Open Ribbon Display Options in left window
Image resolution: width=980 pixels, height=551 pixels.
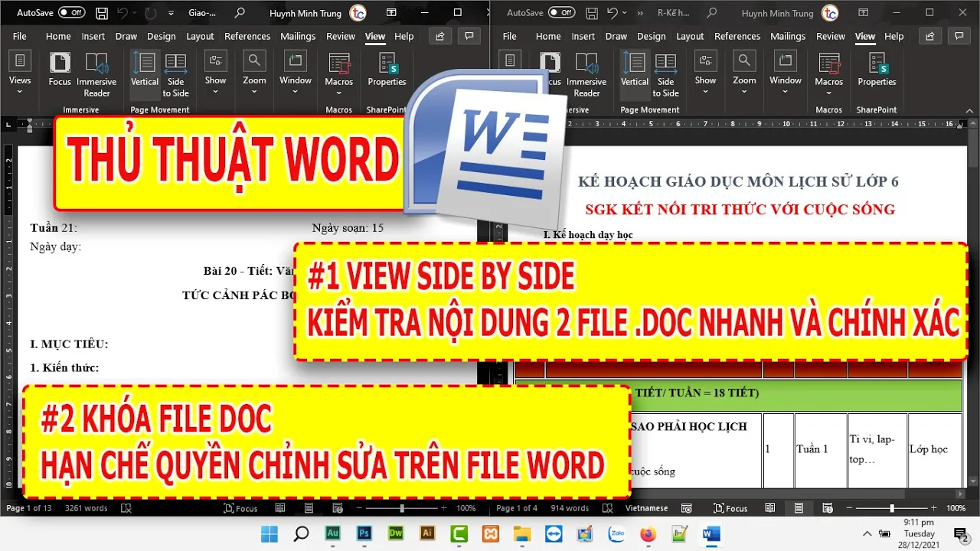point(390,13)
